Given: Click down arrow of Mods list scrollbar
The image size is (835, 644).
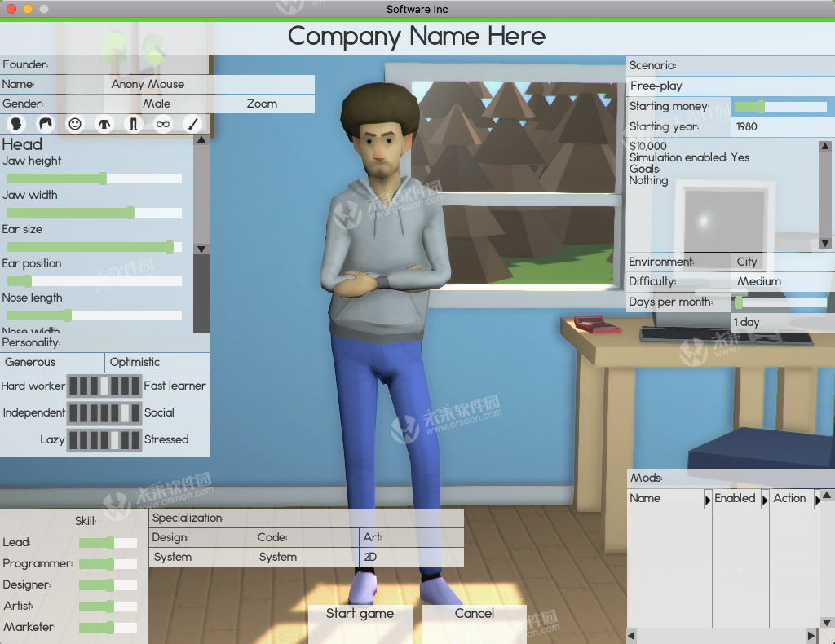Looking at the screenshot, I should [827, 622].
